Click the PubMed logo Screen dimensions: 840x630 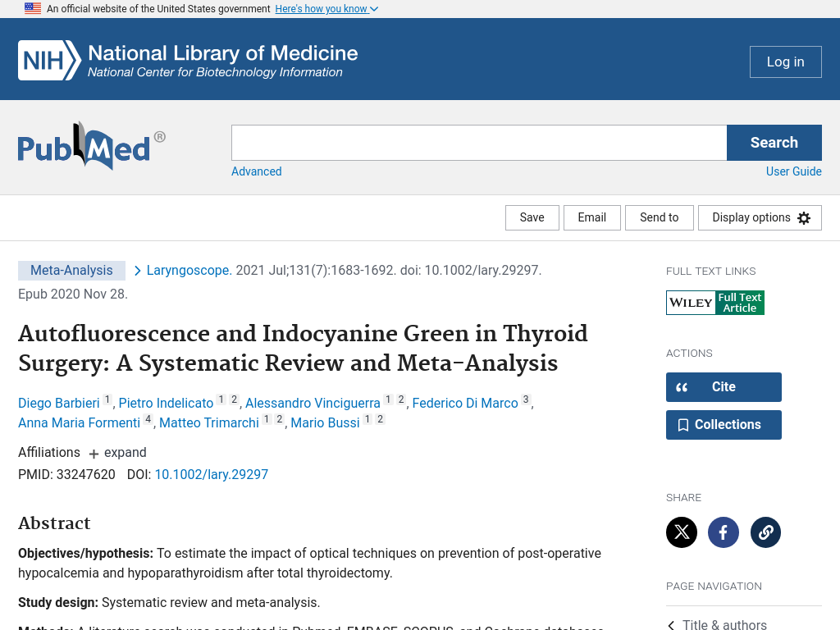91,146
